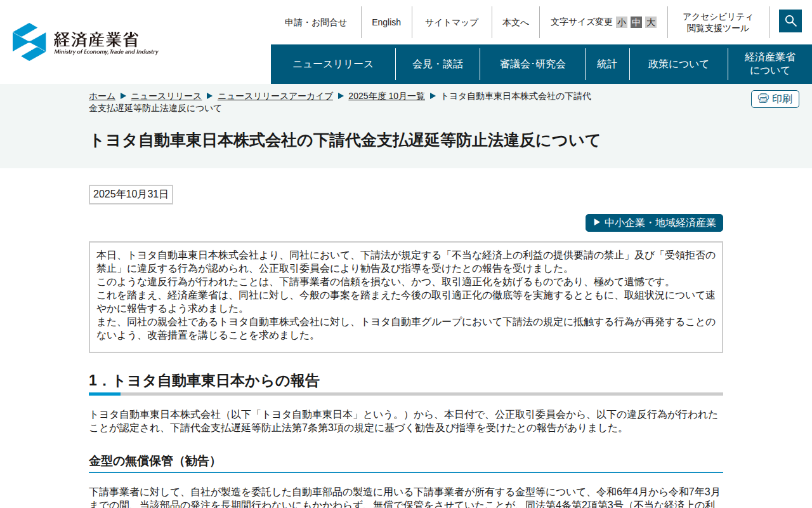The width and height of the screenshot is (812, 508).
Task: Open the ニュースリリース navigation menu
Action: (x=333, y=64)
